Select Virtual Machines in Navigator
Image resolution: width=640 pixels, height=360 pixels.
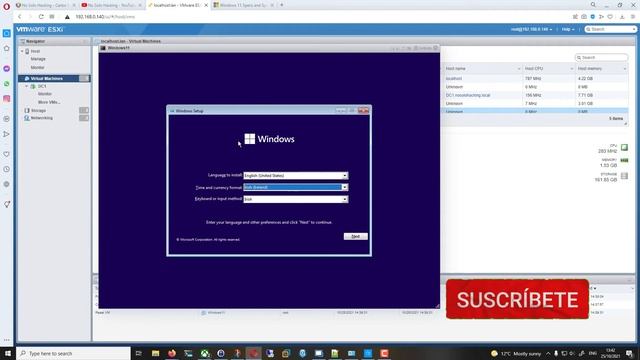(x=54, y=78)
